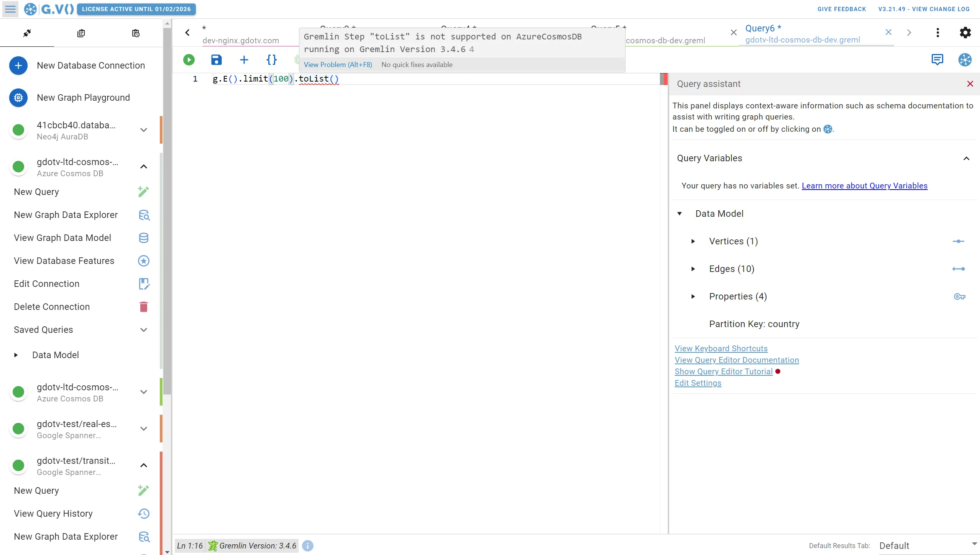980x555 pixels.
Task: Run the query with the green play button
Action: (x=189, y=60)
